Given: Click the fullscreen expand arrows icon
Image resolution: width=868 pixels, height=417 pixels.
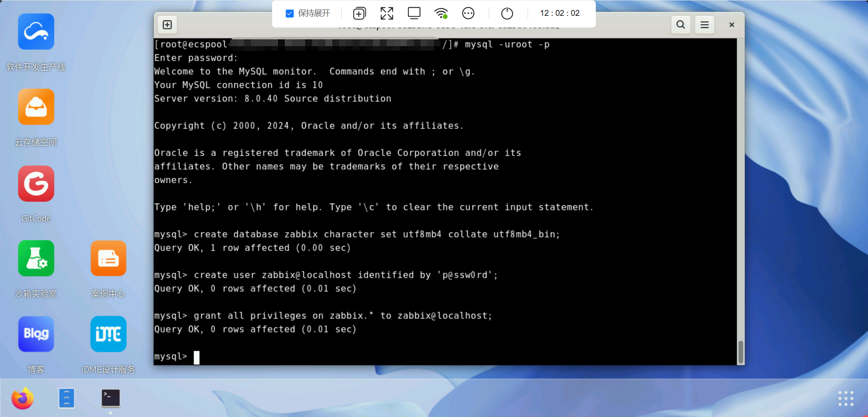Looking at the screenshot, I should coord(387,14).
